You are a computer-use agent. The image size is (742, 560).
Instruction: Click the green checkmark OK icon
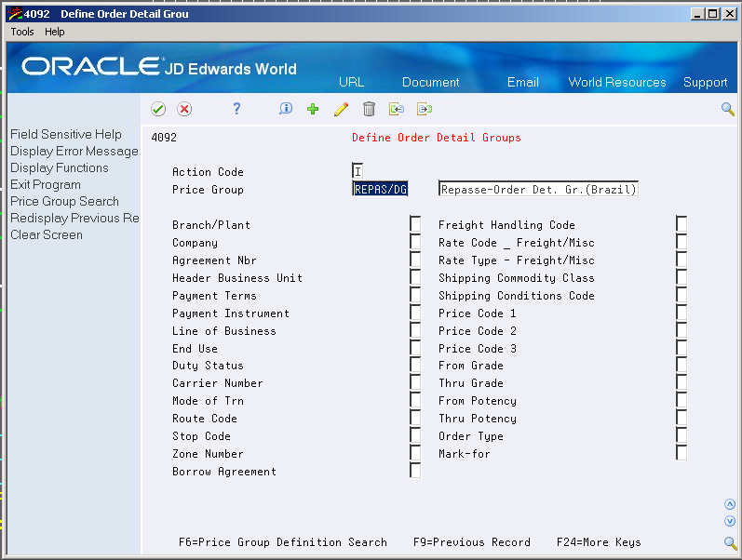(x=158, y=109)
